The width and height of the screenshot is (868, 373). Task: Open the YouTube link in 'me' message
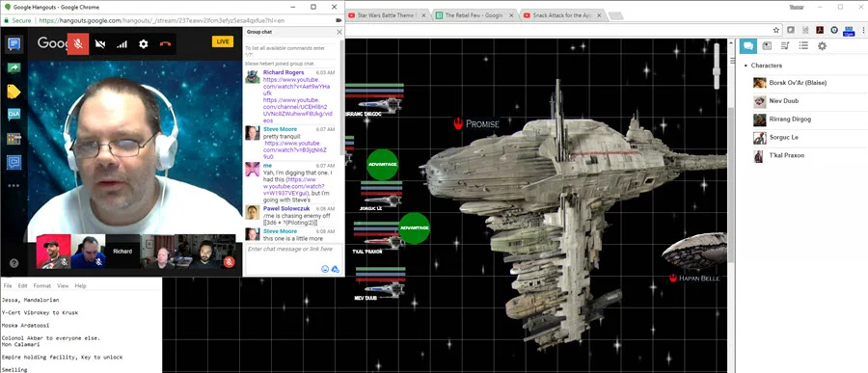tap(294, 187)
